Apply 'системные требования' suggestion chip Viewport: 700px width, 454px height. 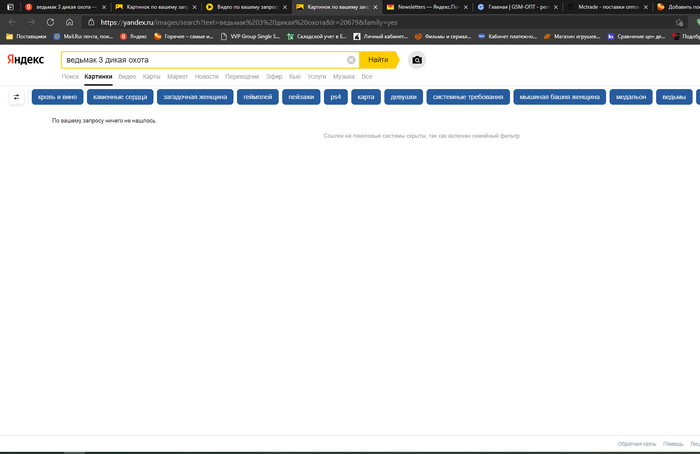pyautogui.click(x=468, y=97)
